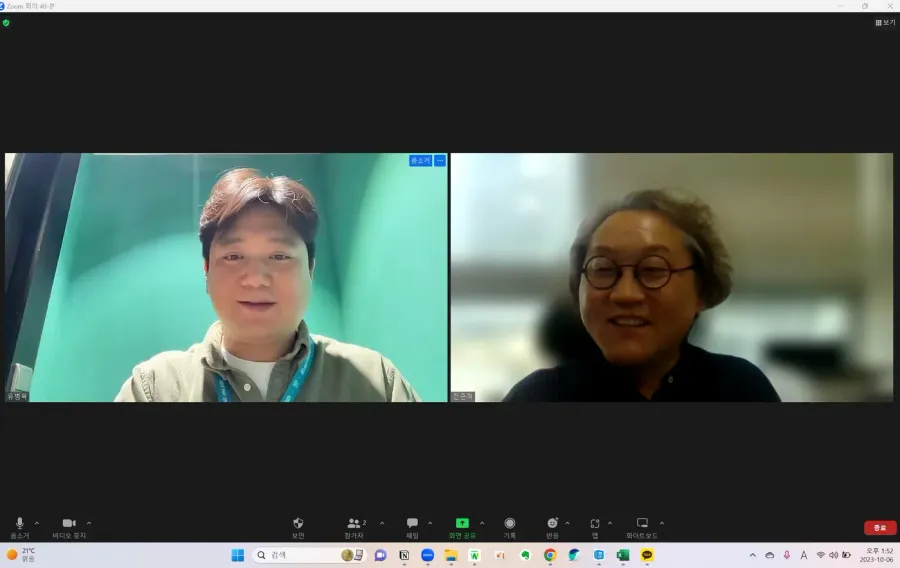Image resolution: width=900 pixels, height=568 pixels.
Task: Select the left participant video tile
Action: tap(226, 277)
